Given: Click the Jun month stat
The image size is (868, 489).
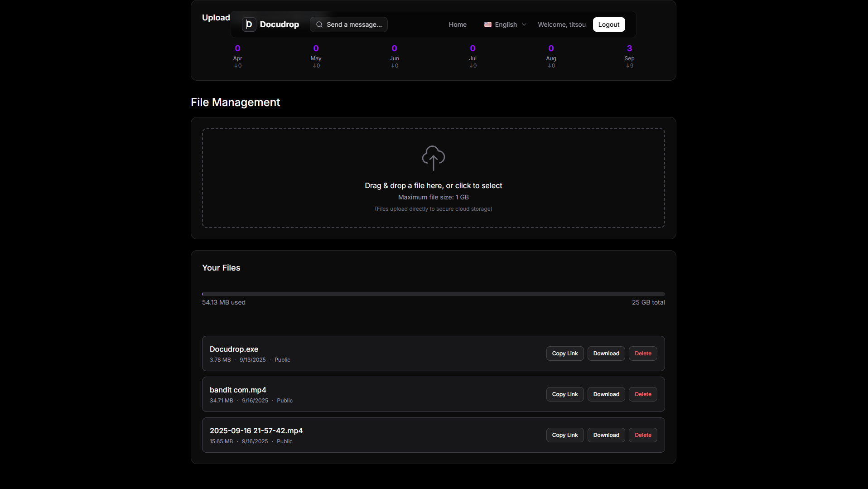Looking at the screenshot, I should (x=394, y=57).
